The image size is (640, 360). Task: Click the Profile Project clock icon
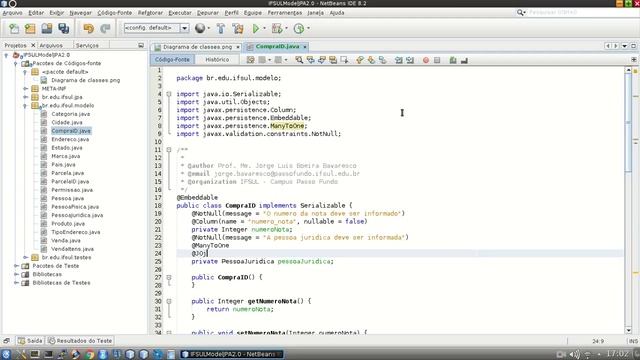(x=299, y=28)
